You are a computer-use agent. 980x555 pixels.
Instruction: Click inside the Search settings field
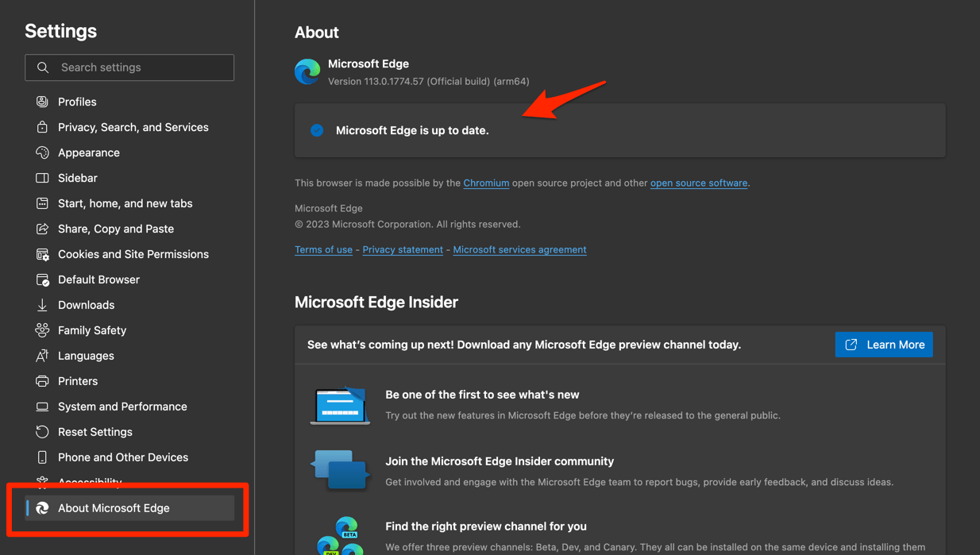point(135,67)
